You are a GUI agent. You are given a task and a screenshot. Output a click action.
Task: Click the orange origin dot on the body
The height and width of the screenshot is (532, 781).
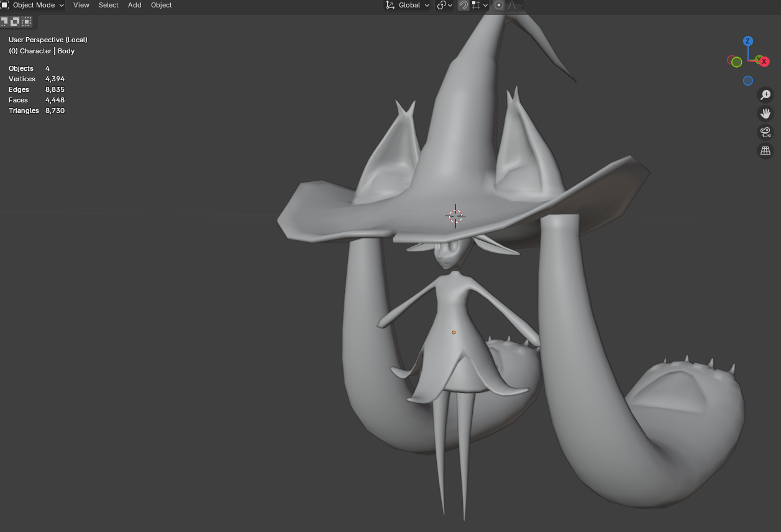pos(454,333)
